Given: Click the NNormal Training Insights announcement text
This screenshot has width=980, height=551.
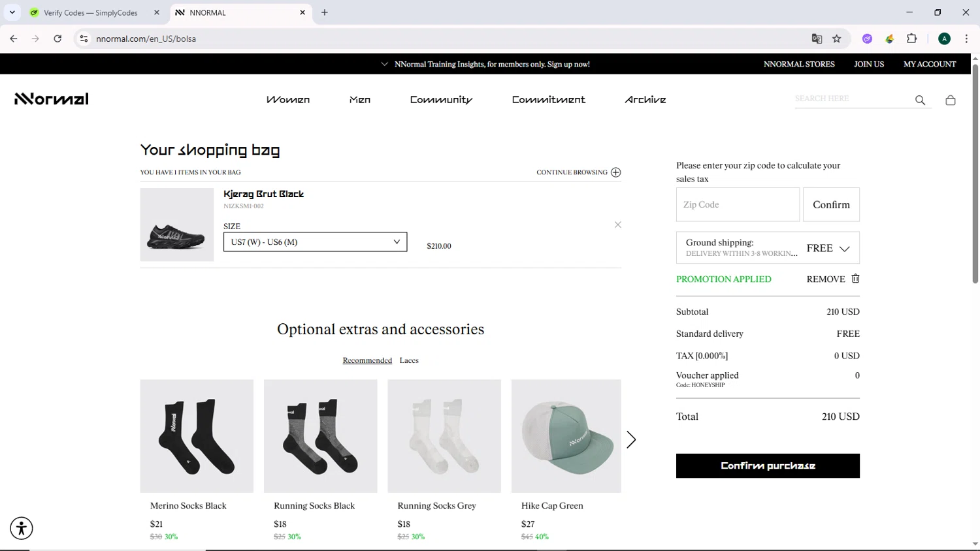Looking at the screenshot, I should (x=492, y=64).
